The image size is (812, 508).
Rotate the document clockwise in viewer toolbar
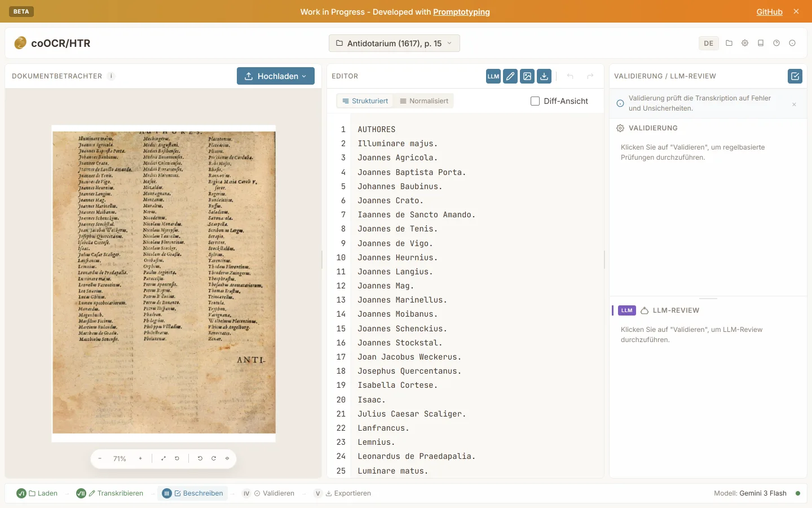[214, 458]
